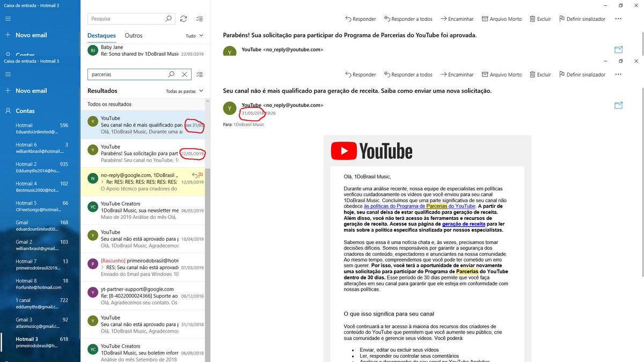The image size is (644, 362).
Task: Select the Hotmail 6 account
Action: click(x=40, y=148)
